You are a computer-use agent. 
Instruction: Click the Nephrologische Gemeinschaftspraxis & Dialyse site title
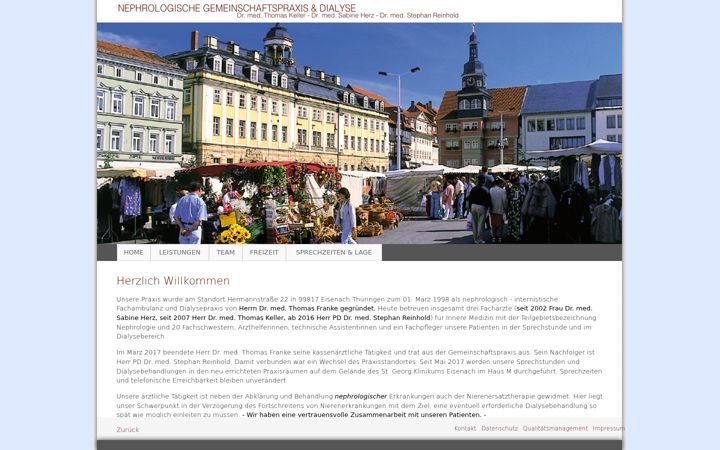(237, 8)
